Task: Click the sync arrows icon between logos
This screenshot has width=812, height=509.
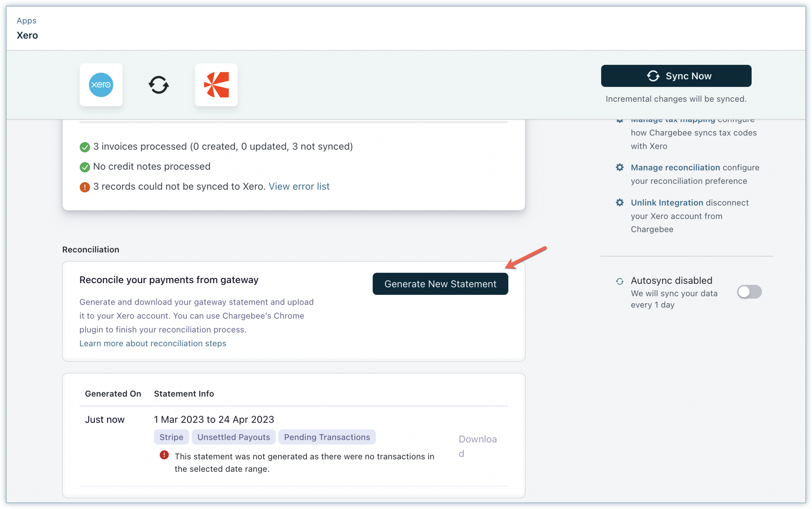Action: click(159, 85)
